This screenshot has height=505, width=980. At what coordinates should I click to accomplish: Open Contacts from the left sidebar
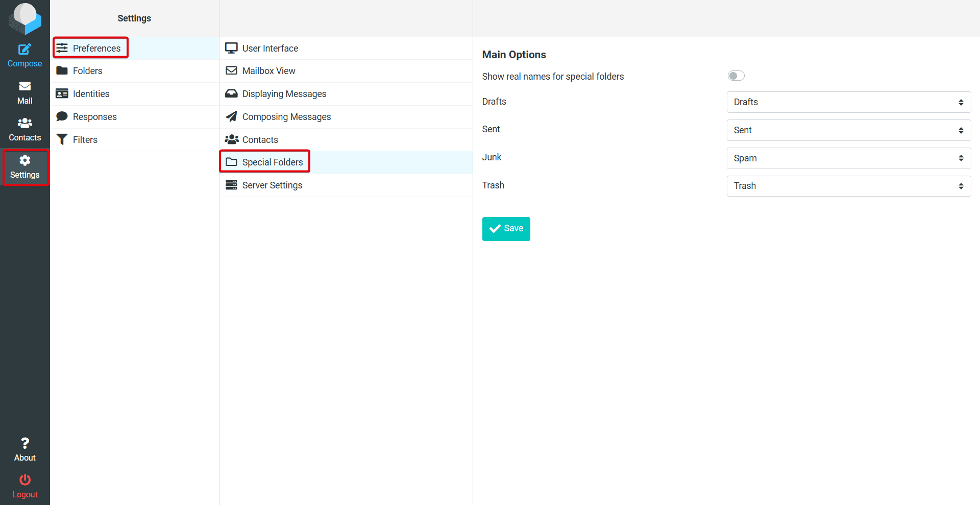pos(24,129)
